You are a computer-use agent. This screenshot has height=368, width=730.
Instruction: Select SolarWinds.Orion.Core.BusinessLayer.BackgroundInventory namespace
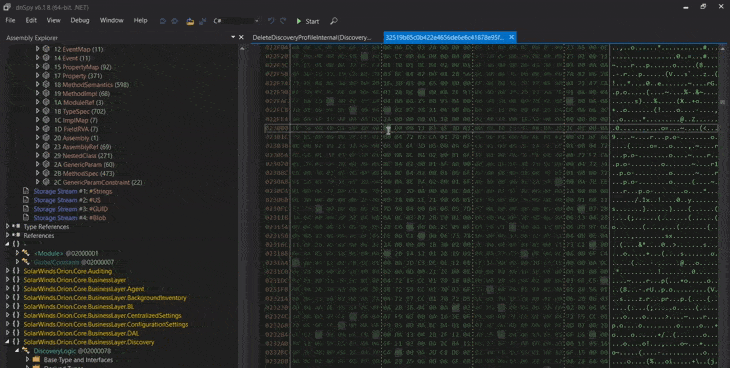[105, 298]
